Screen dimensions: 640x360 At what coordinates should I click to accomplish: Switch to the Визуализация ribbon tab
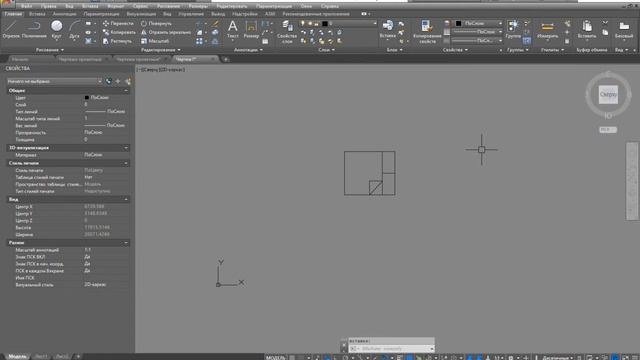click(x=141, y=14)
